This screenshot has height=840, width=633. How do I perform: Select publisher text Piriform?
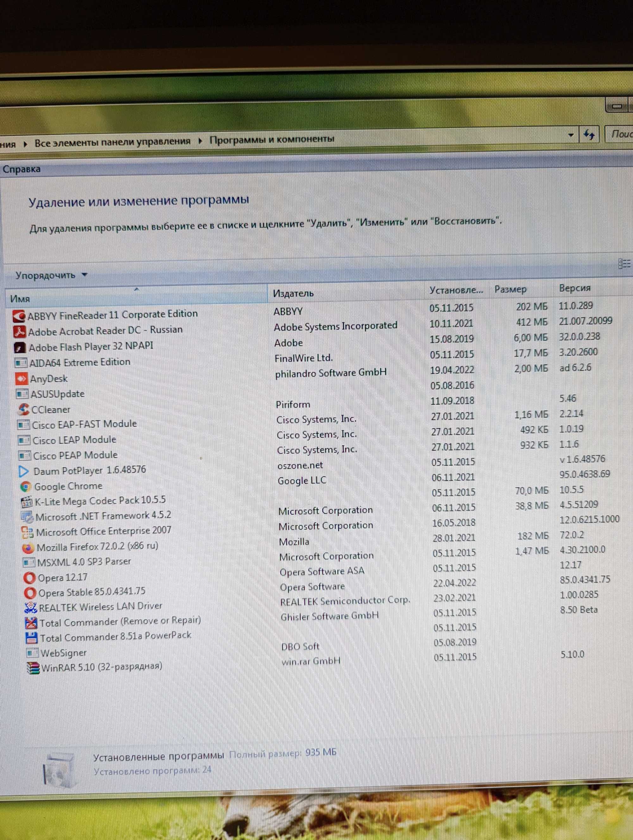[293, 405]
